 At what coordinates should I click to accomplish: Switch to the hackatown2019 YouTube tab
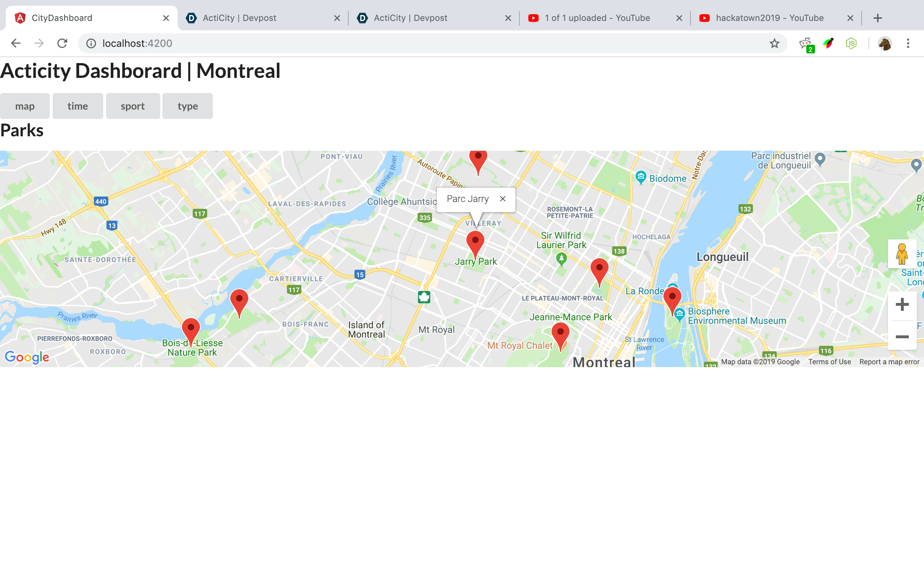click(x=770, y=18)
